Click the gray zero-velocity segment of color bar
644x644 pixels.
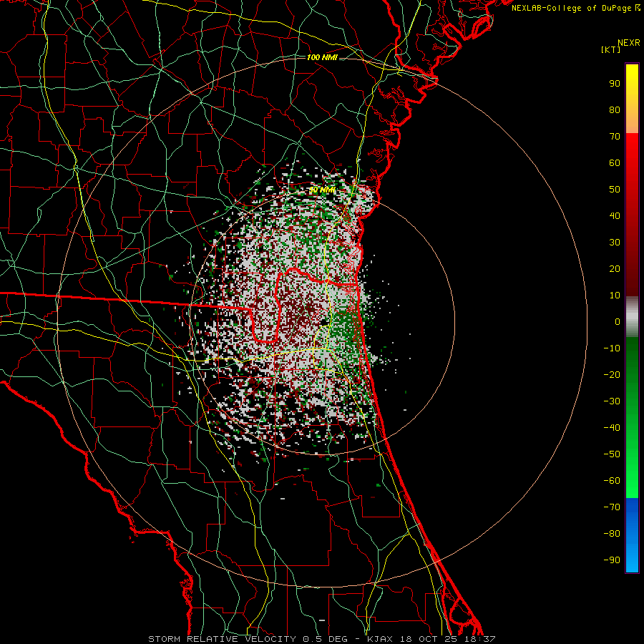tap(632, 317)
